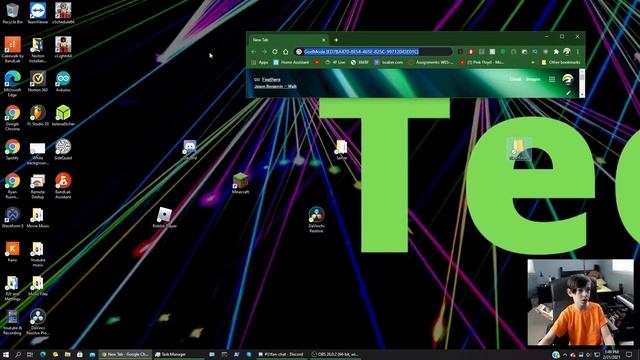Open Pink Floyd YouTube bookmark
Viewport: 640px width, 360px height.
point(482,62)
